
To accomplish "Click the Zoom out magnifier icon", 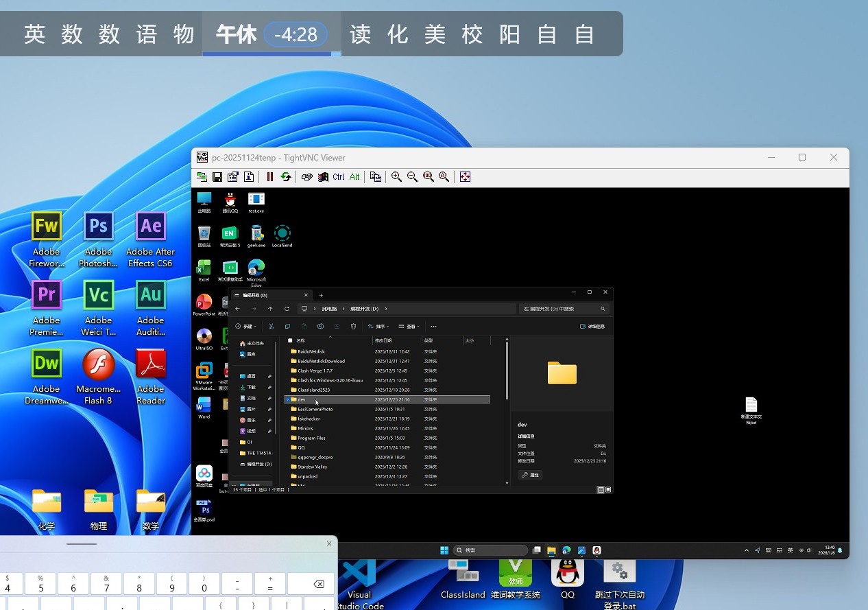I will coord(412,177).
